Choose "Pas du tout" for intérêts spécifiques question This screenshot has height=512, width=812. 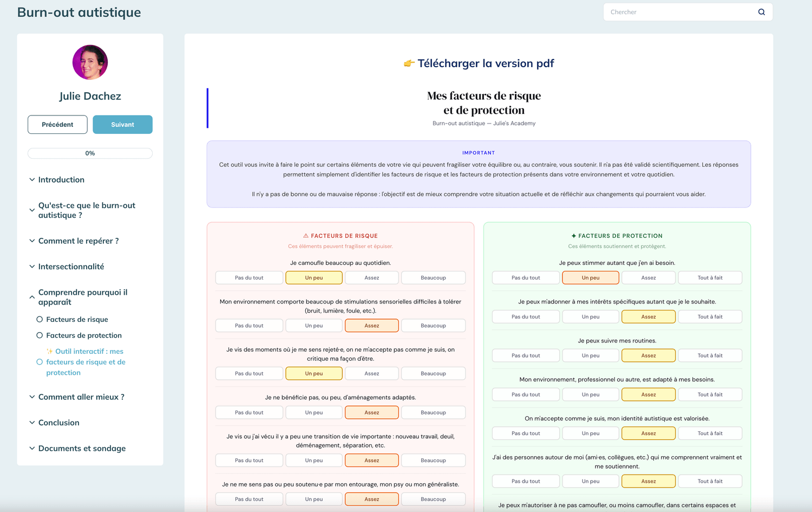(x=526, y=317)
